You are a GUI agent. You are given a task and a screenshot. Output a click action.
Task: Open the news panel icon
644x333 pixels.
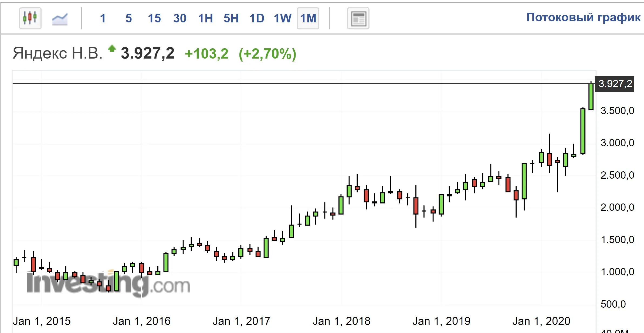coord(358,19)
